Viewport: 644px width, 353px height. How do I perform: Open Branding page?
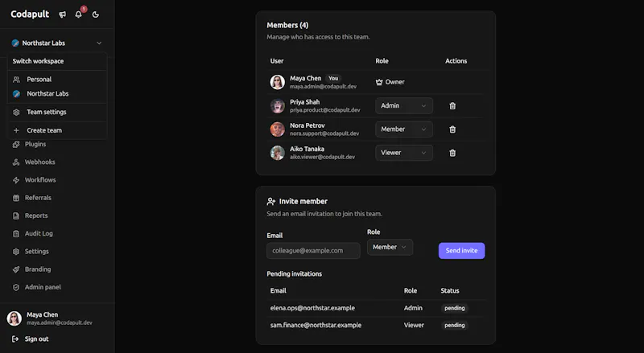tap(38, 269)
